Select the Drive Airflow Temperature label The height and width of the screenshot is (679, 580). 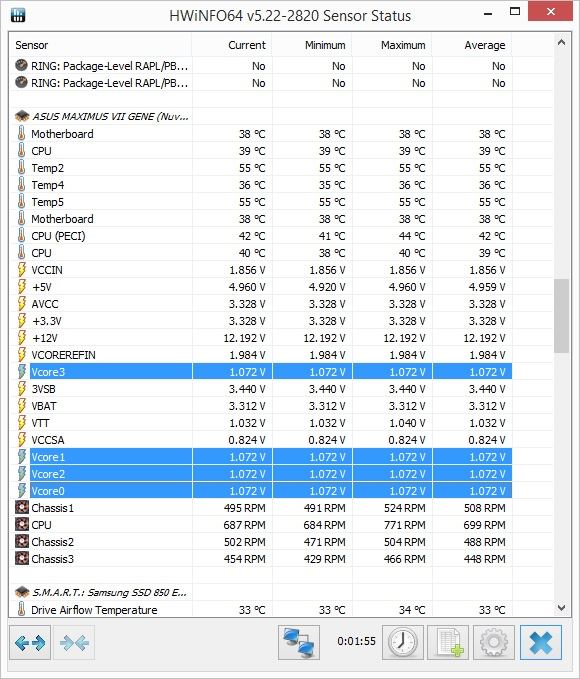coord(94,610)
